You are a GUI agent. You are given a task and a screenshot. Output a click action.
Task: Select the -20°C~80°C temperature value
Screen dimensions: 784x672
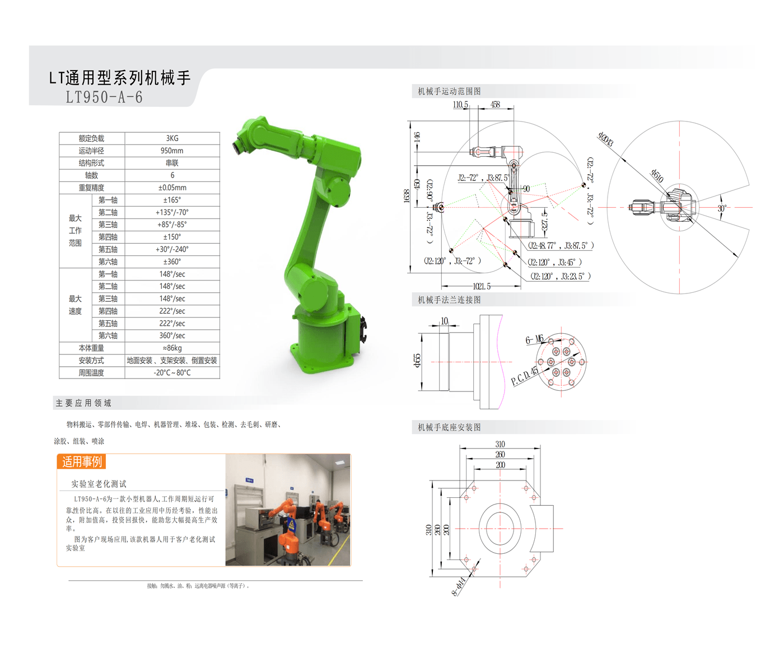pyautogui.click(x=172, y=372)
